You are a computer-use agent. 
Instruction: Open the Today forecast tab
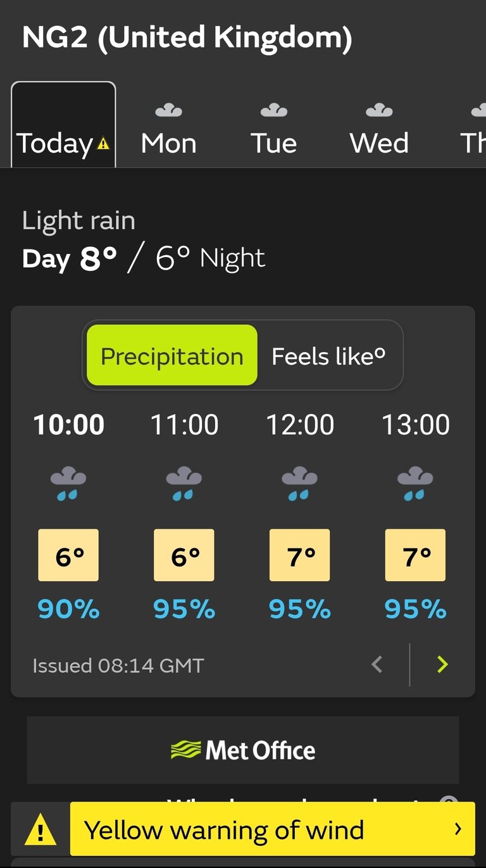(x=63, y=127)
